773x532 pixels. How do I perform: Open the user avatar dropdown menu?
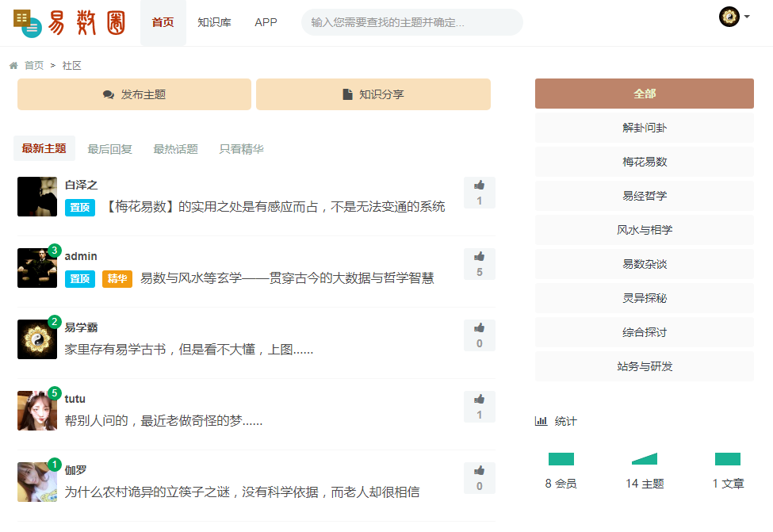click(734, 17)
